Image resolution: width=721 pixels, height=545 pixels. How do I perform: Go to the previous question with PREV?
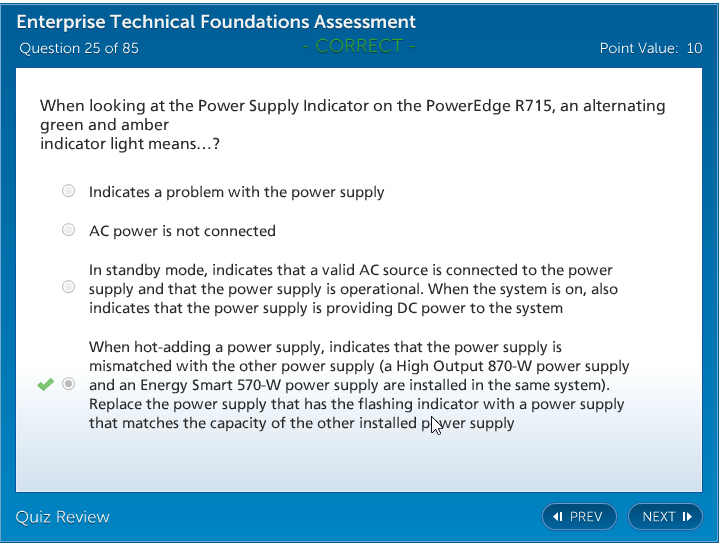click(x=579, y=517)
